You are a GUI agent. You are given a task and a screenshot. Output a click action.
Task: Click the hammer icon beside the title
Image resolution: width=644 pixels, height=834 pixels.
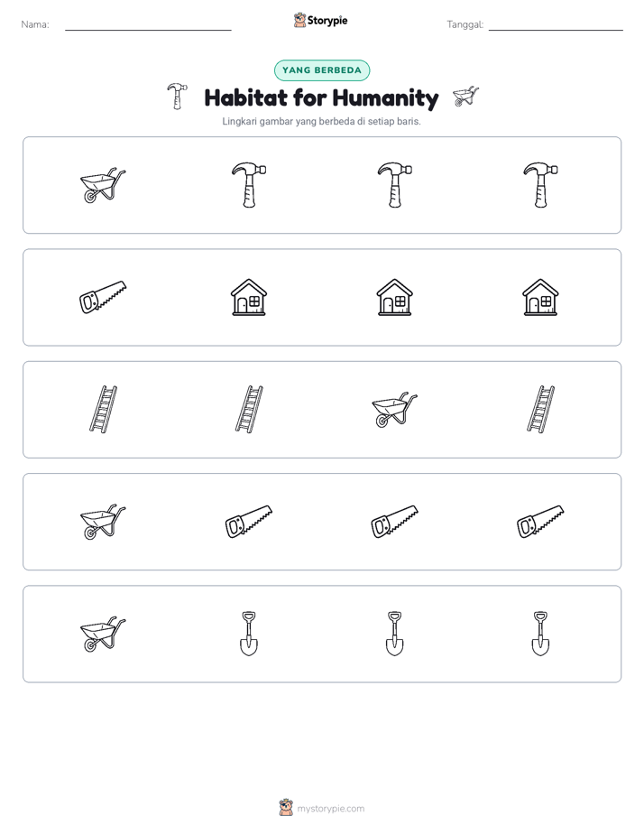[x=177, y=97]
